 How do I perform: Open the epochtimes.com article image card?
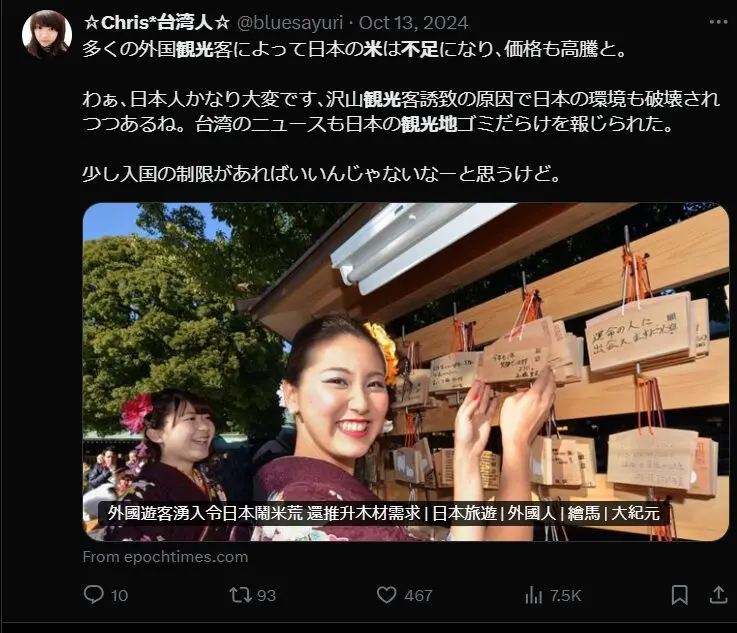(x=406, y=372)
